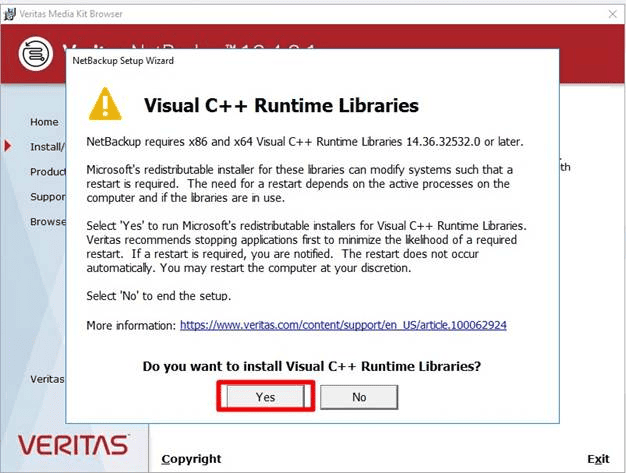Select Home in the browser sidebar
Image resolution: width=626 pixels, height=473 pixels.
coord(44,122)
